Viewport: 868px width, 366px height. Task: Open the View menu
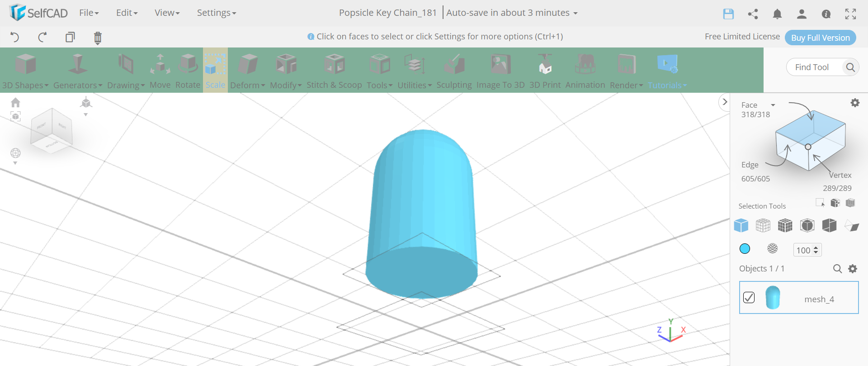(167, 13)
